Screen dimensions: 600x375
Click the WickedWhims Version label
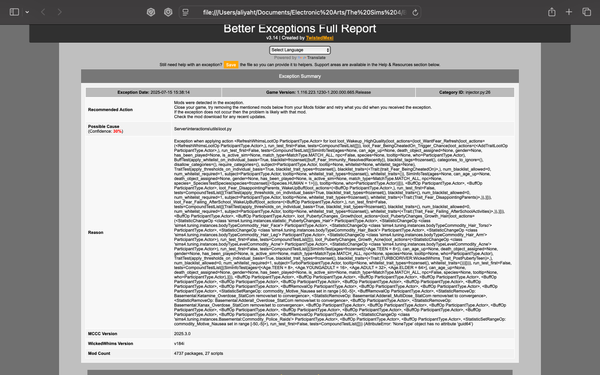pyautogui.click(x=111, y=344)
